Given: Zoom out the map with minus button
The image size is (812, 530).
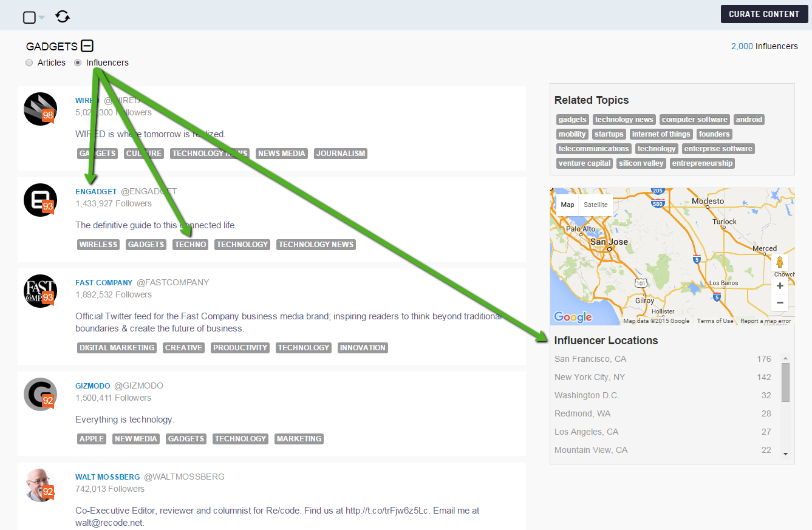Looking at the screenshot, I should (780, 302).
